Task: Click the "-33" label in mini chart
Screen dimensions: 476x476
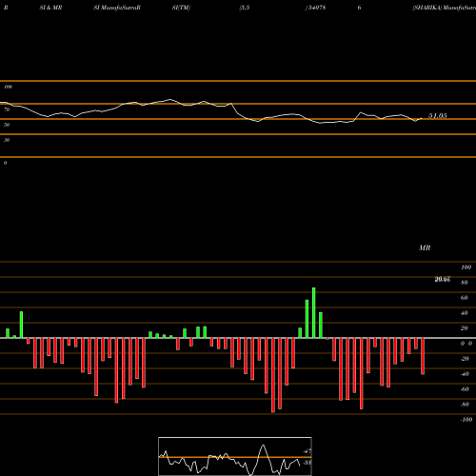Action: click(307, 463)
